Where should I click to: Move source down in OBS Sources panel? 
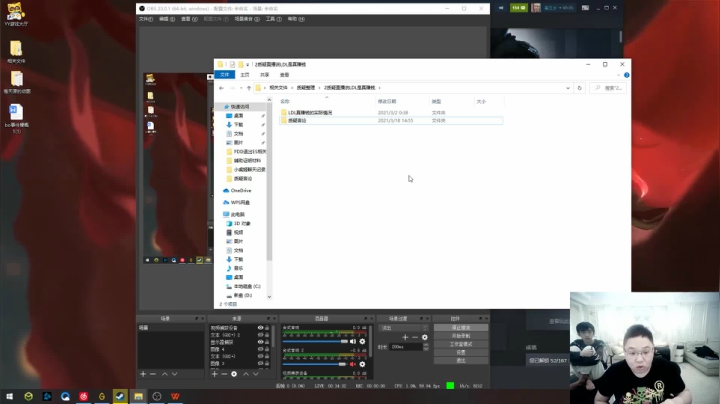click(x=256, y=374)
